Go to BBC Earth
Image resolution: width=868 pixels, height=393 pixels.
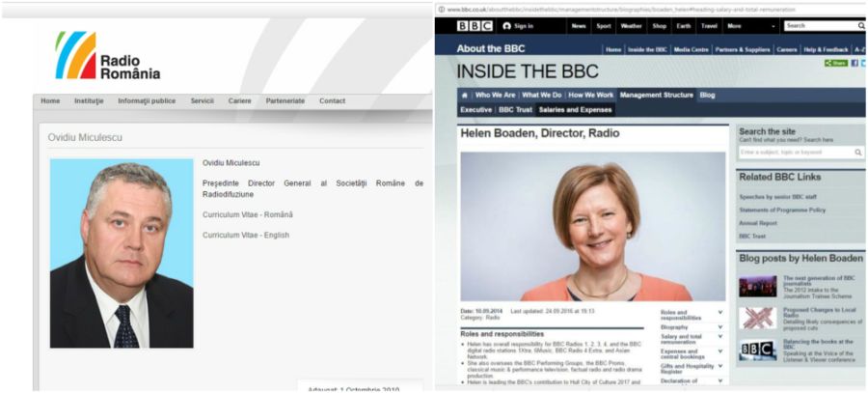[x=684, y=26]
